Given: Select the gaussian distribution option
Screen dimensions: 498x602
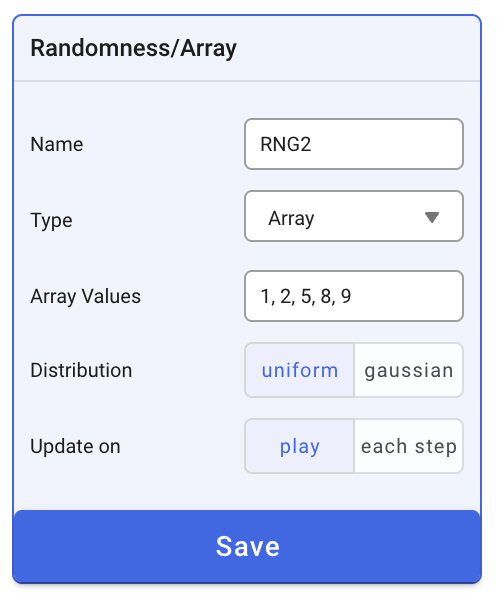Looking at the screenshot, I should [x=409, y=370].
